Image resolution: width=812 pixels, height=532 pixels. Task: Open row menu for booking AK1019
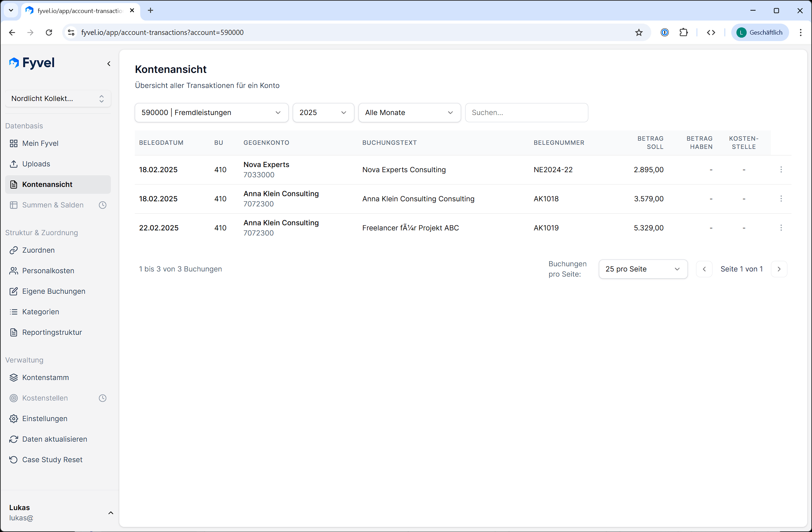[x=781, y=228]
